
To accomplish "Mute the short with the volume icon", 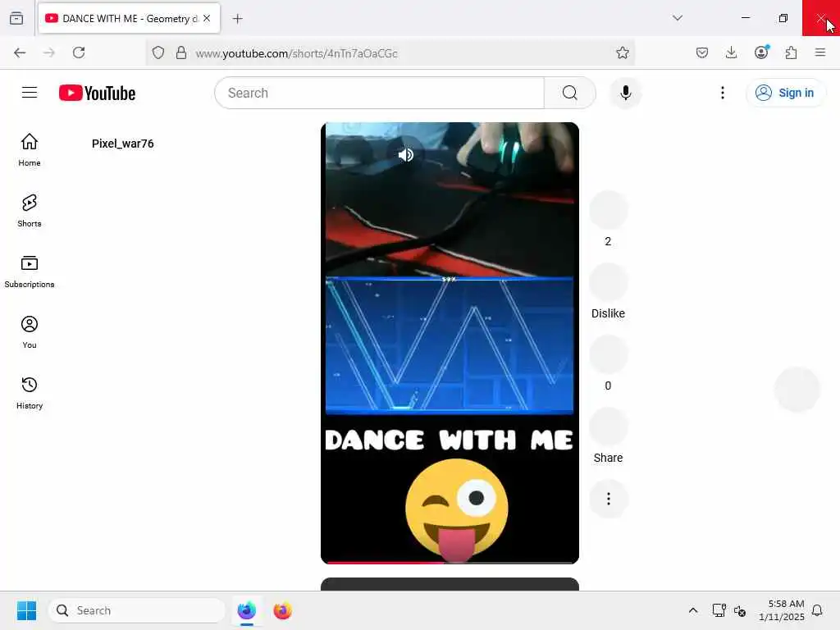I will coord(405,155).
